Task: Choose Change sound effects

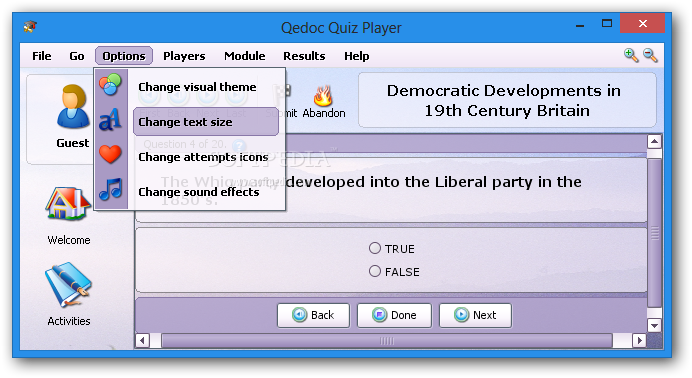Action: [199, 192]
